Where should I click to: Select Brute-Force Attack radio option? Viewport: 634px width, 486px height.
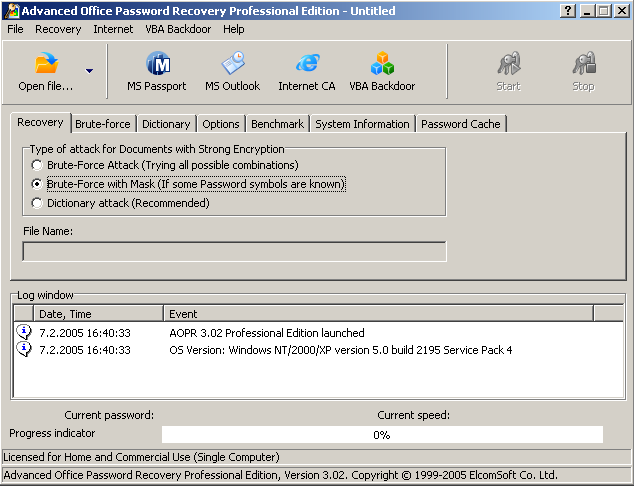tap(37, 165)
